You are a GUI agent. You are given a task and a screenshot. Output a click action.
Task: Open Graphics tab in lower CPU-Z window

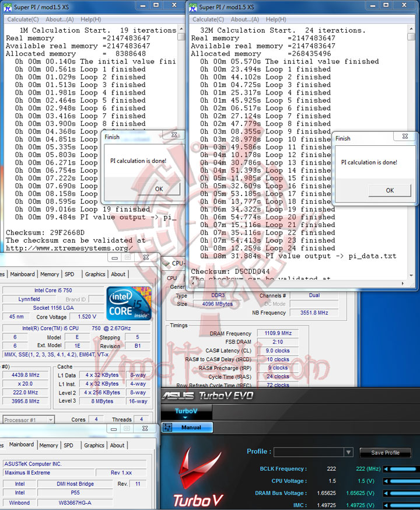94,445
